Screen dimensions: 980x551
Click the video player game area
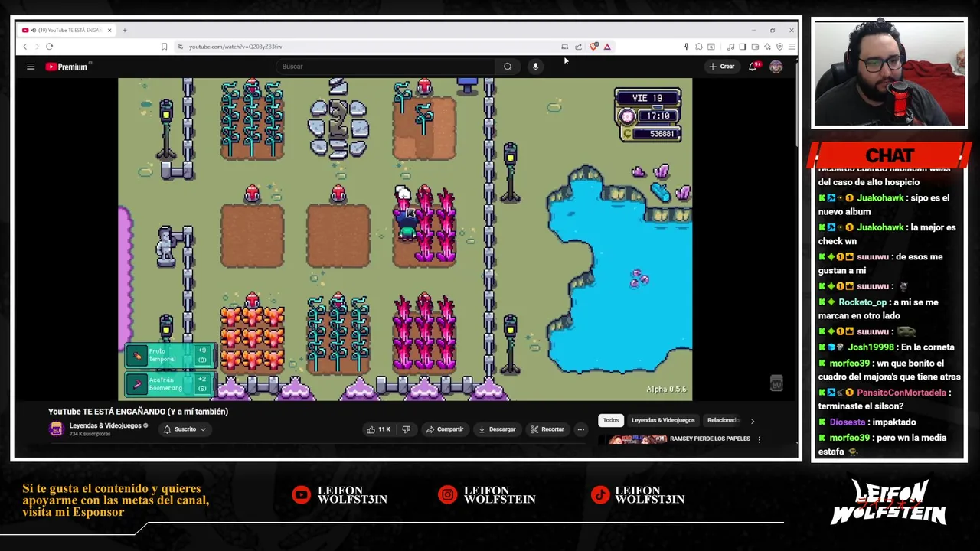[x=405, y=239]
